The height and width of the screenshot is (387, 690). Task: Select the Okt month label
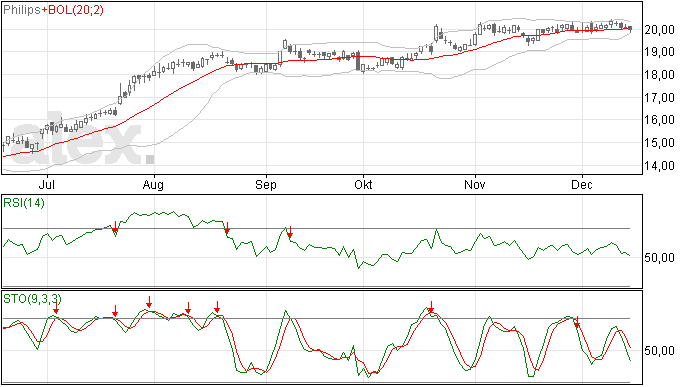pyautogui.click(x=363, y=185)
